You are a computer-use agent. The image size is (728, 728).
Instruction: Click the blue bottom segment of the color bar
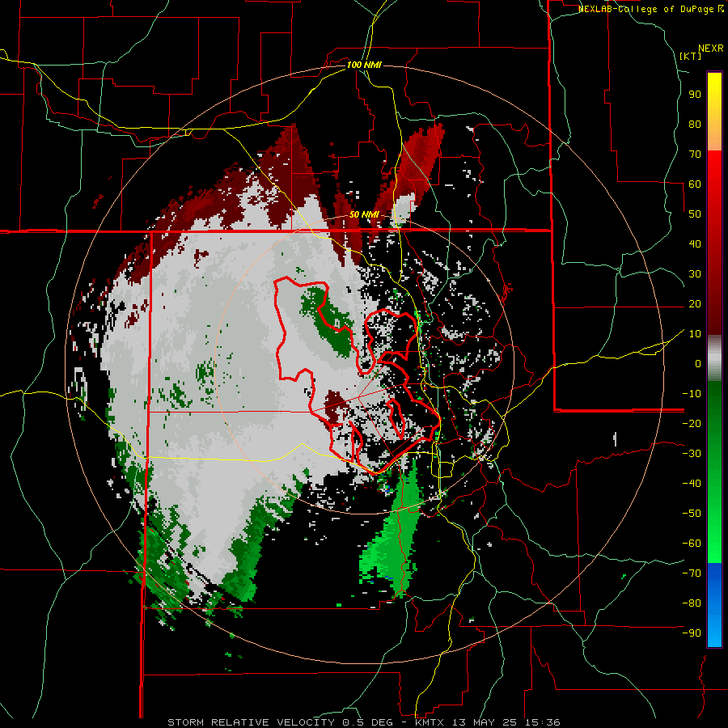(714, 605)
